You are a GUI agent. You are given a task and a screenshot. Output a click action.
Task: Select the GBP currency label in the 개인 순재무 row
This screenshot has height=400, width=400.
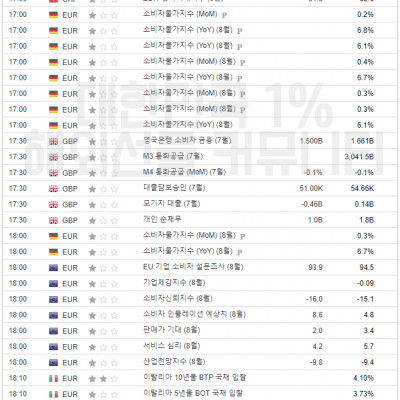click(x=70, y=220)
